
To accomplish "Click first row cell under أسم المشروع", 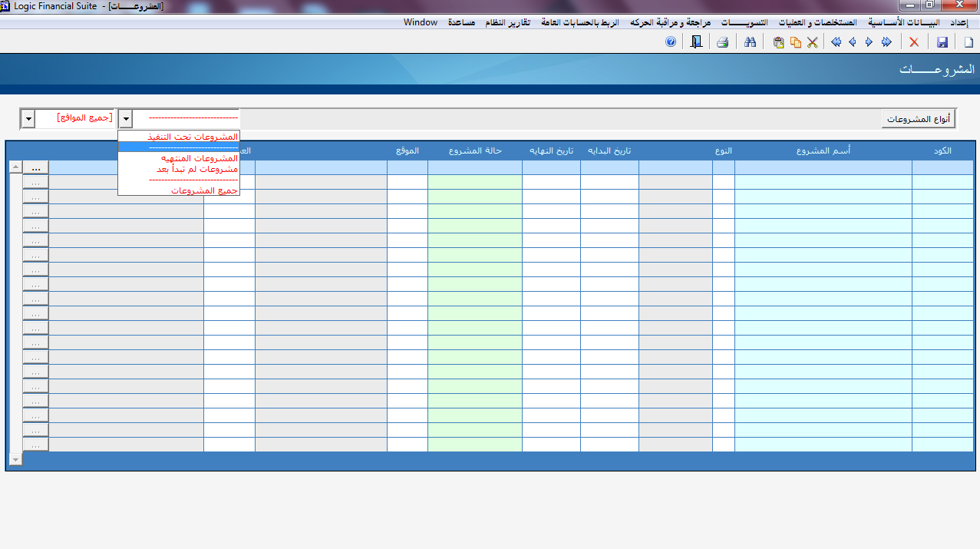I will pyautogui.click(x=823, y=167).
